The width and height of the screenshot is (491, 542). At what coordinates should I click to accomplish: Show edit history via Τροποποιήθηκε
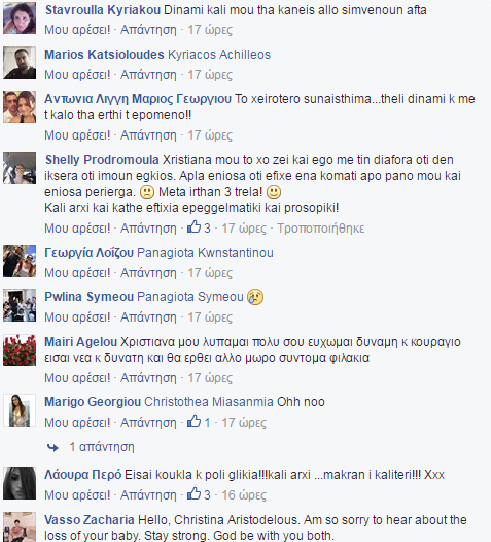[x=321, y=228]
